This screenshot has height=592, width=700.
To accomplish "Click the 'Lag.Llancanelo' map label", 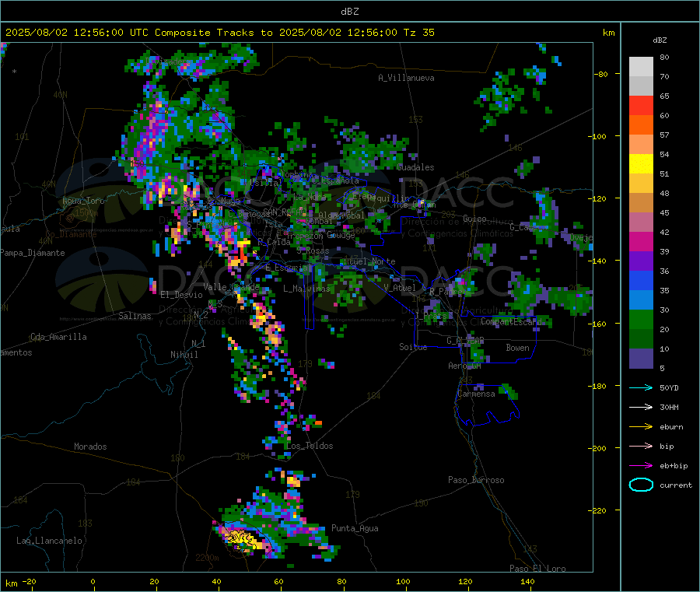I will pyautogui.click(x=49, y=541).
